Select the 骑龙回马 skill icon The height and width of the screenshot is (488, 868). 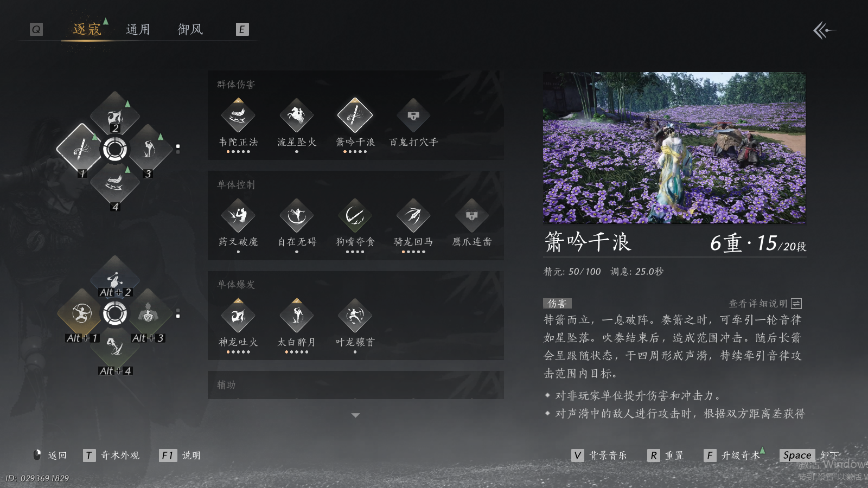413,216
